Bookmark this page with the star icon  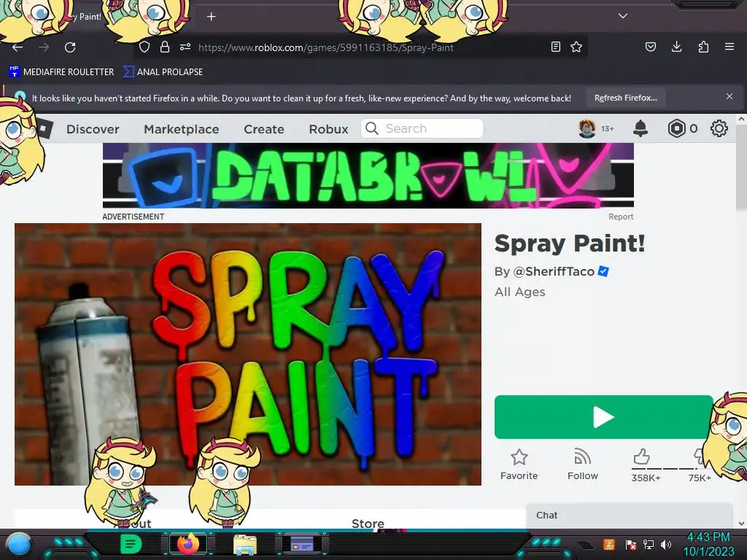(576, 47)
